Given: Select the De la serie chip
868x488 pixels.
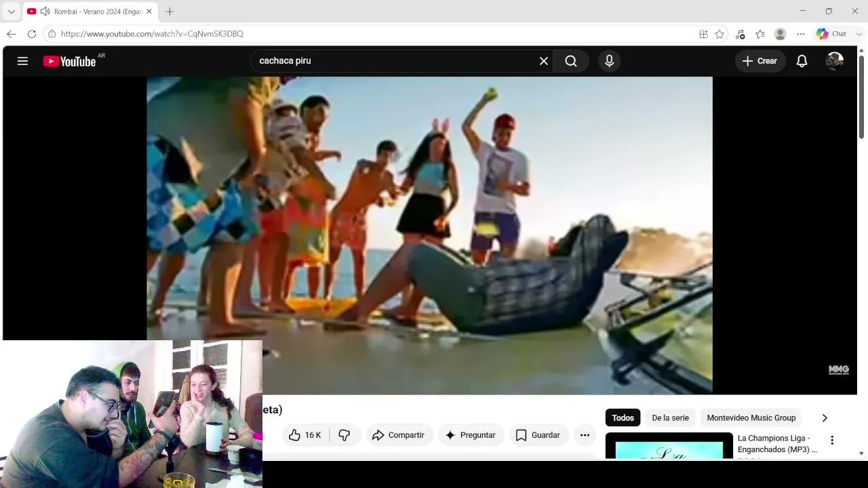Looking at the screenshot, I should pos(670,418).
